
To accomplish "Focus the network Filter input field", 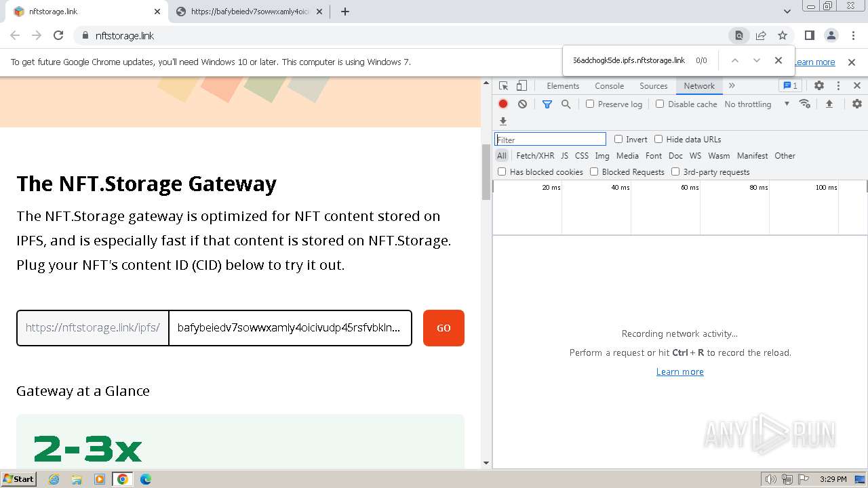I will (x=550, y=139).
